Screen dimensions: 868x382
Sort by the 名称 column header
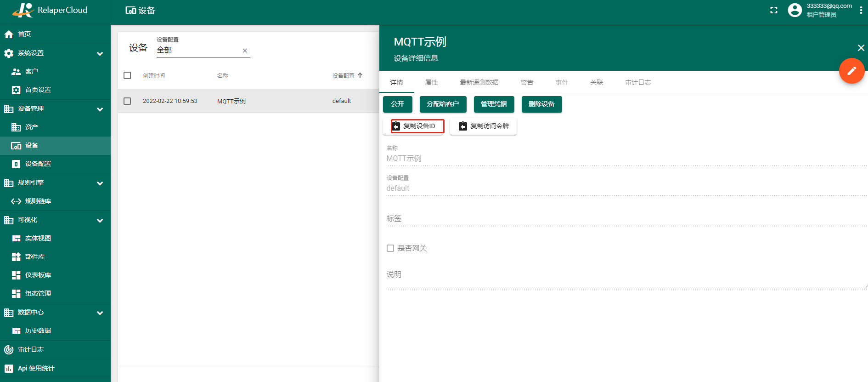(x=223, y=76)
